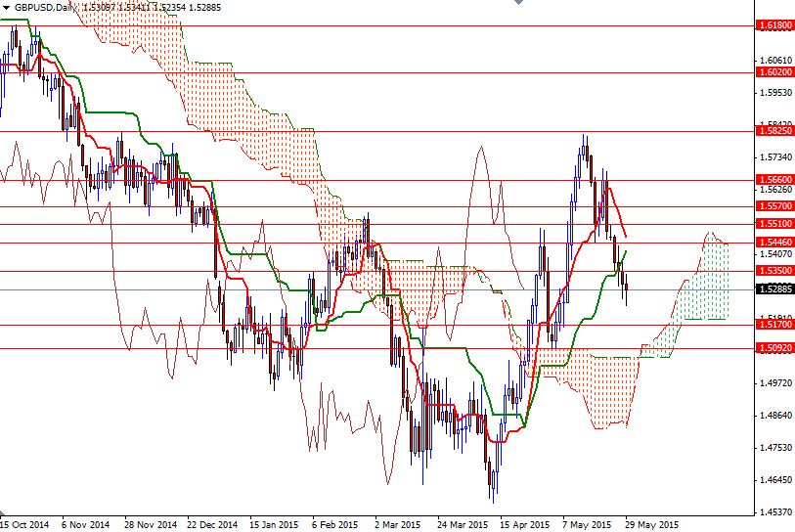Click the 1.54070 price scale value

point(775,253)
